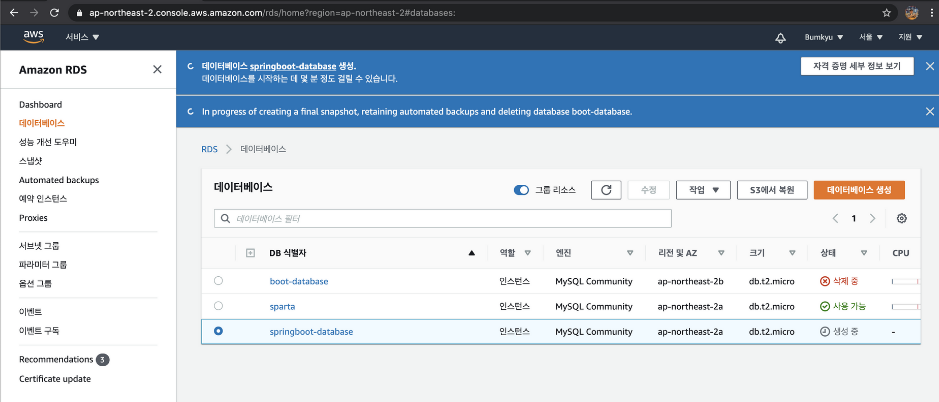Open the springboot-database table link
The height and width of the screenshot is (402, 939).
311,331
